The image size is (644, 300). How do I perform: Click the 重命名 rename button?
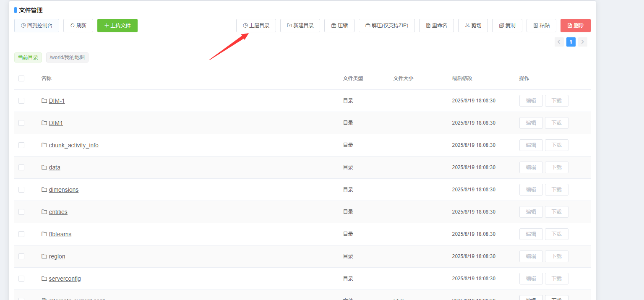pos(436,26)
